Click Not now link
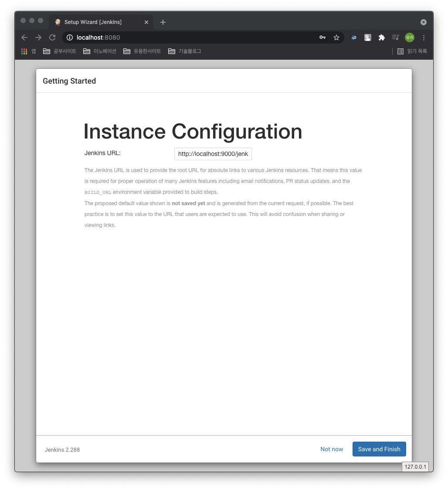 (x=332, y=449)
